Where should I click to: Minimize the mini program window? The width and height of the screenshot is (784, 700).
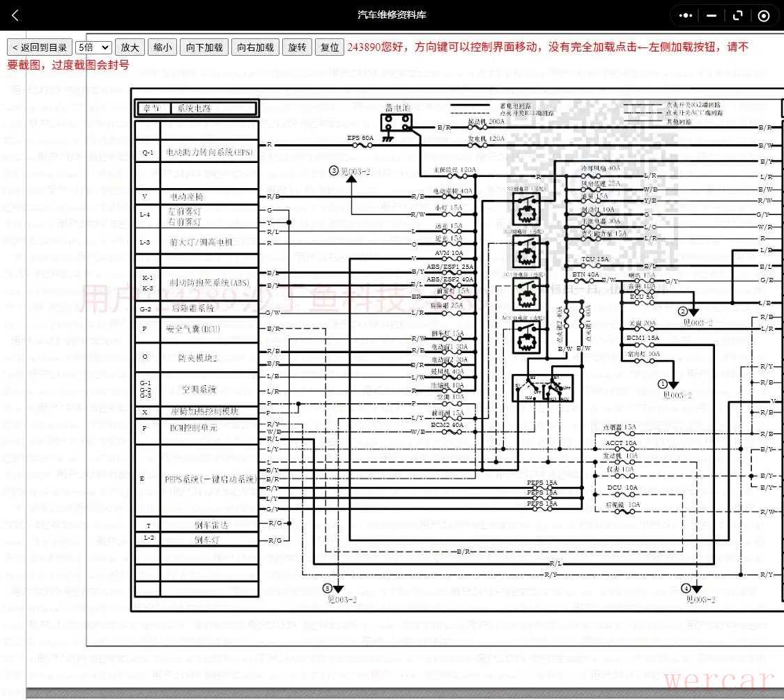(711, 15)
